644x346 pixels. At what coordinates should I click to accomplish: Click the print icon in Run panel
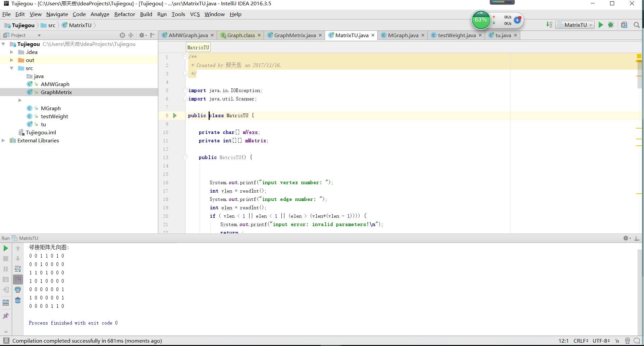coord(18,290)
